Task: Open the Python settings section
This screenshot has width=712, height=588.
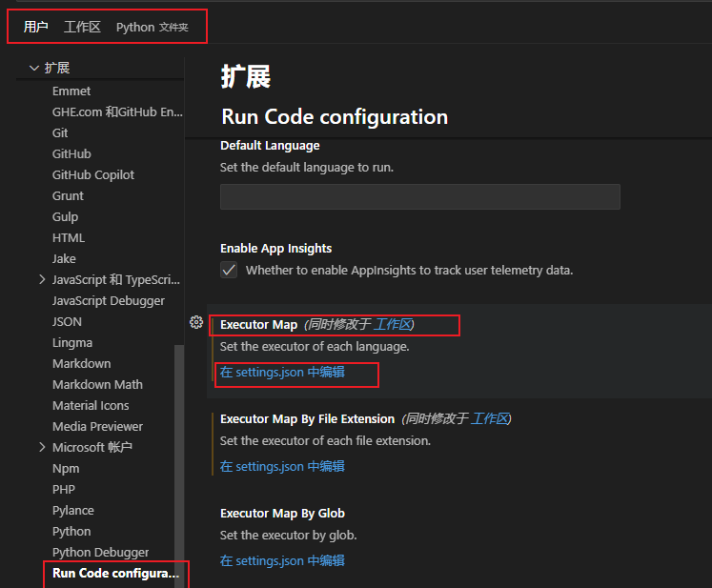Action: tap(71, 531)
